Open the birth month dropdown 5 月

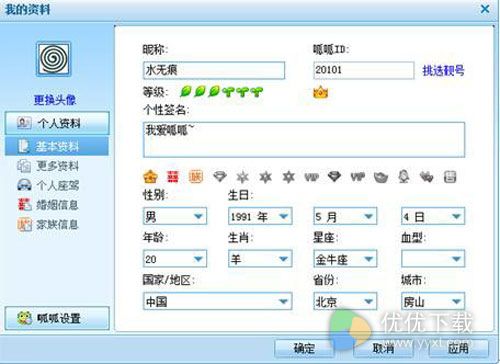345,216
